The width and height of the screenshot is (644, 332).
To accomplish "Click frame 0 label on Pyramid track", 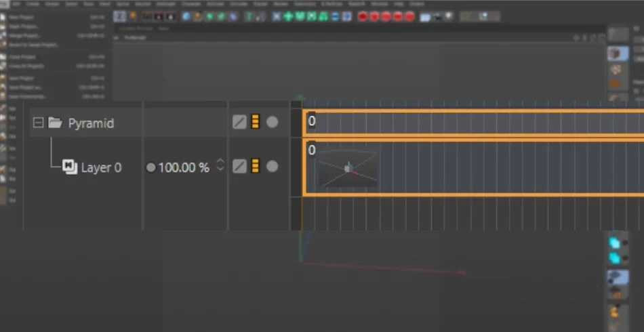I will click(312, 121).
